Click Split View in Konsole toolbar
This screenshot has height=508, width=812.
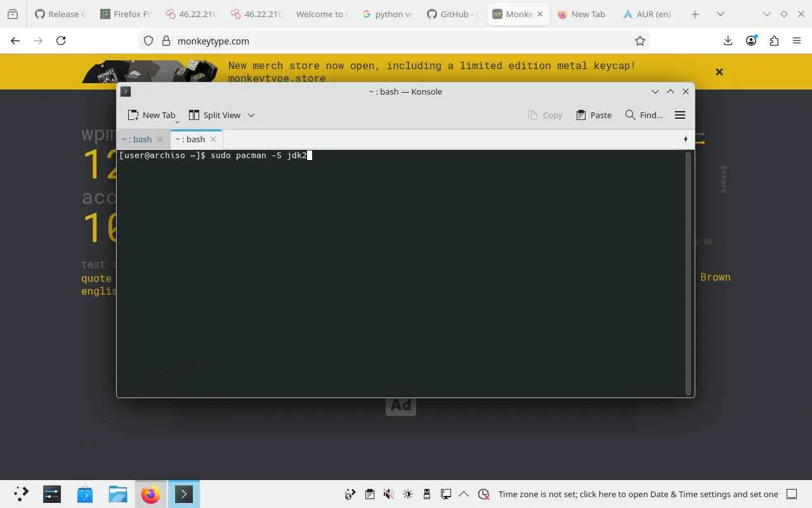pos(214,115)
